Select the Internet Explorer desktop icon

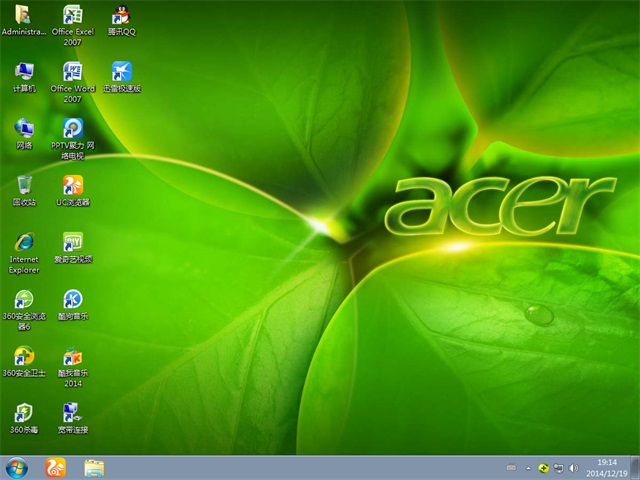pos(24,242)
